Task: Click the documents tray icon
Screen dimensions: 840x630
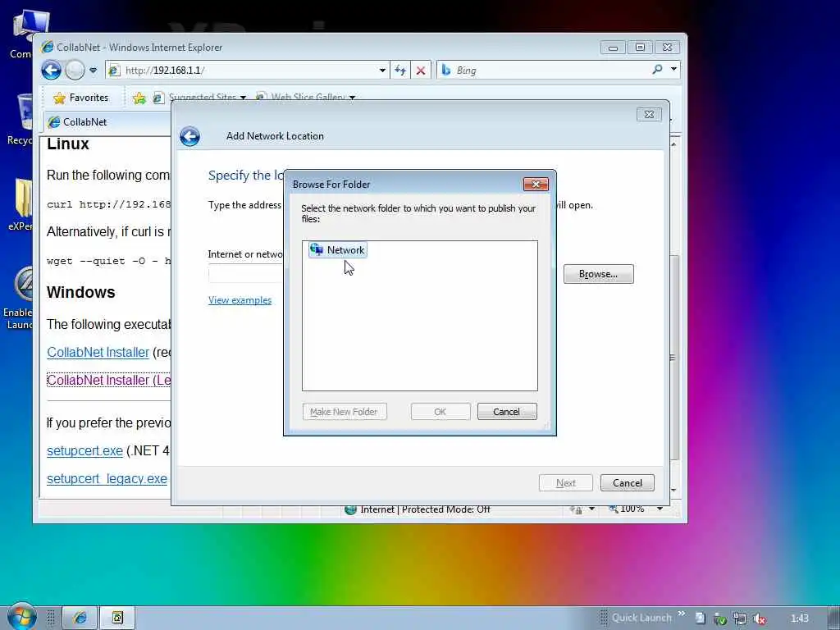Action: click(x=701, y=618)
